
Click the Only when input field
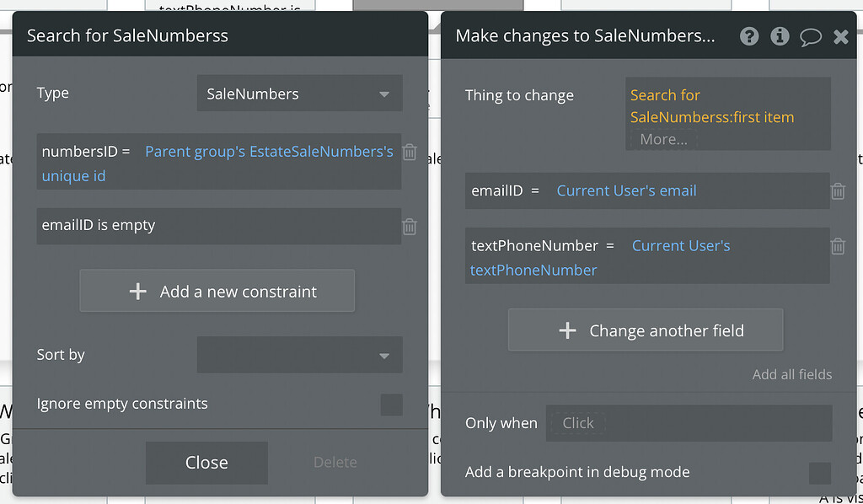coord(689,423)
